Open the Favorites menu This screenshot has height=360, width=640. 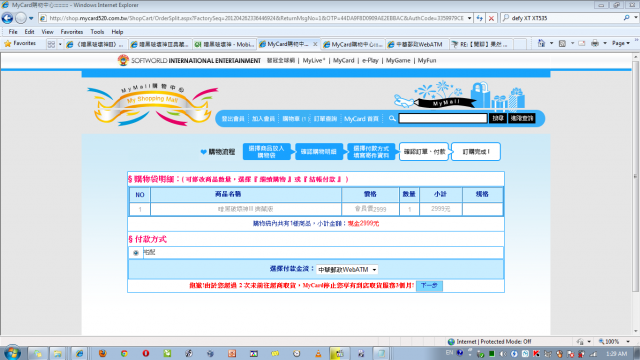(x=72, y=31)
